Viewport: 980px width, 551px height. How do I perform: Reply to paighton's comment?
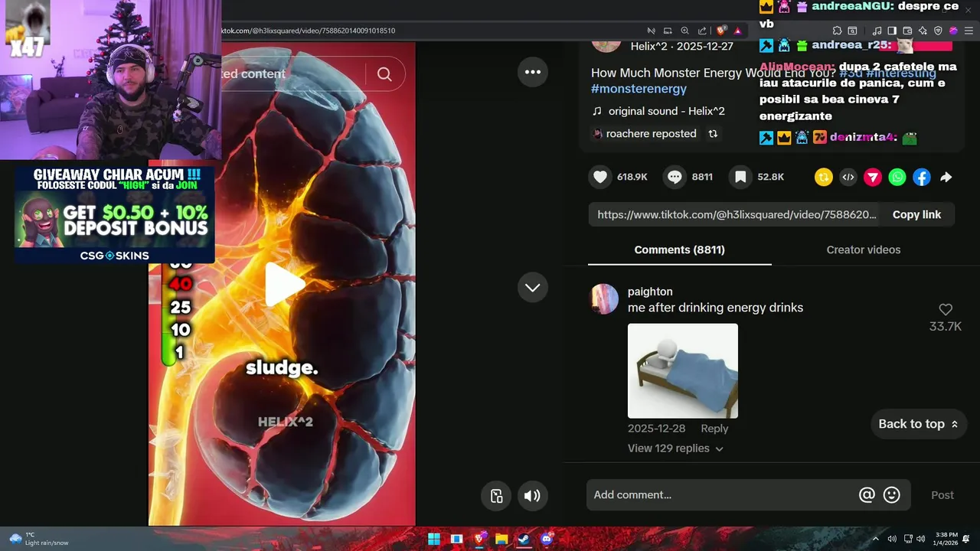[714, 429]
